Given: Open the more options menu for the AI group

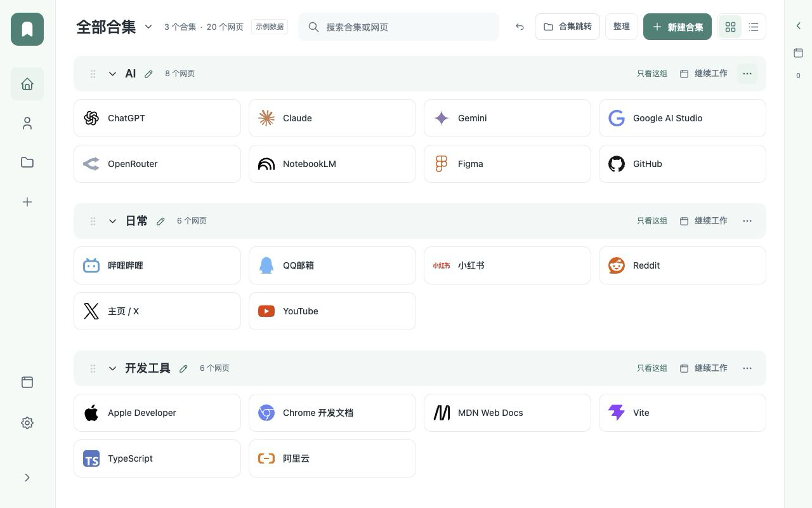Looking at the screenshot, I should coord(747,74).
